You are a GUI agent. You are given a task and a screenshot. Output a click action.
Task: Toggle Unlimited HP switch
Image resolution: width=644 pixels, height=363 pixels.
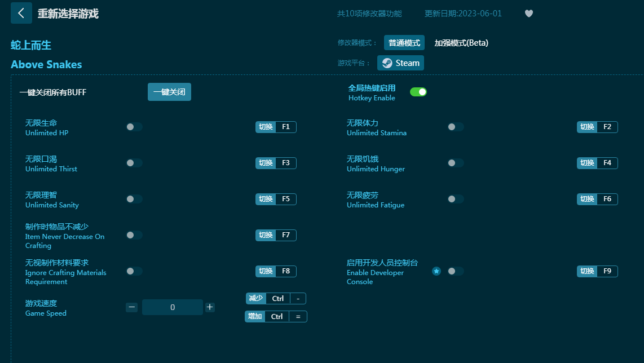pyautogui.click(x=134, y=127)
